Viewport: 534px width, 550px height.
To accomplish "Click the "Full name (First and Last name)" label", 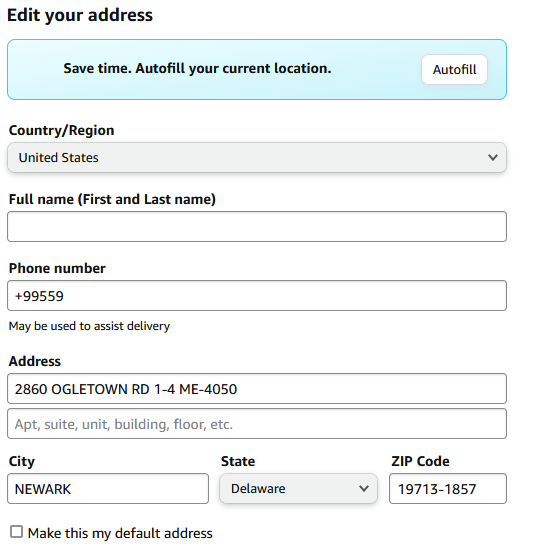I will 112,199.
